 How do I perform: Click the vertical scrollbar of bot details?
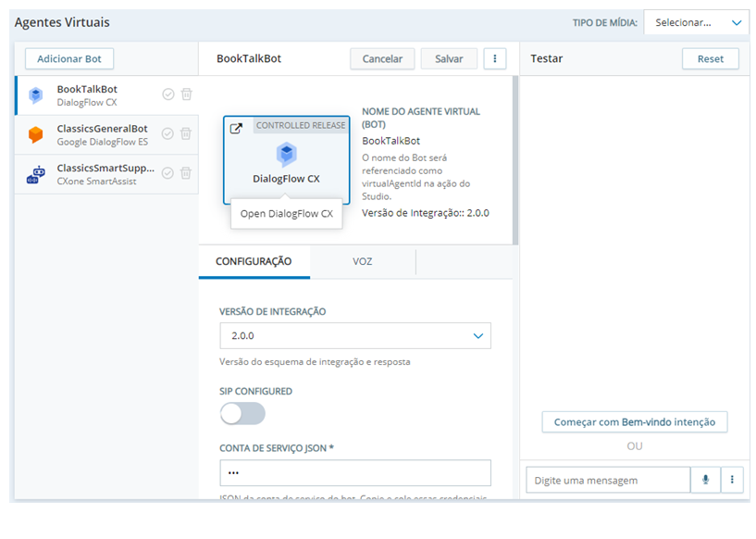click(515, 160)
